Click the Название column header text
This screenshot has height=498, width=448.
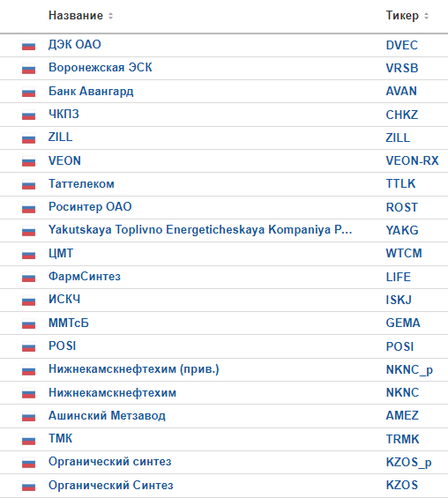click(x=76, y=16)
